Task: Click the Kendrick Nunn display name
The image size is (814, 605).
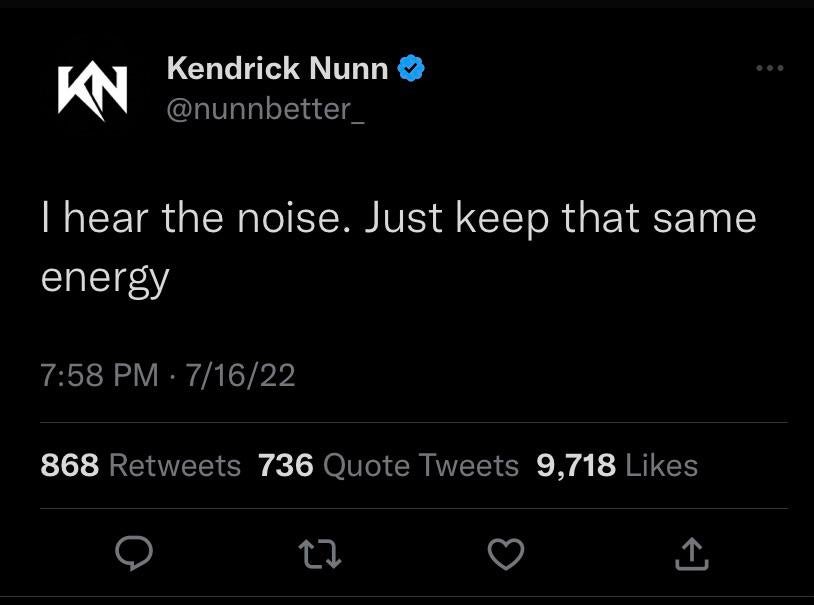Action: click(x=277, y=68)
